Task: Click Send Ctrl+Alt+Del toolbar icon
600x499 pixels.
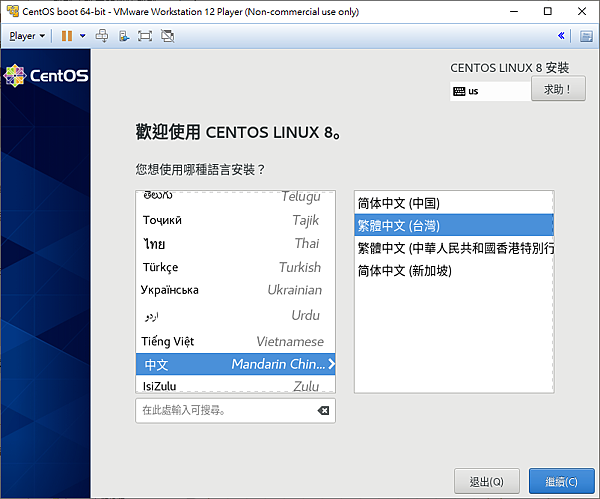Action: pos(102,36)
